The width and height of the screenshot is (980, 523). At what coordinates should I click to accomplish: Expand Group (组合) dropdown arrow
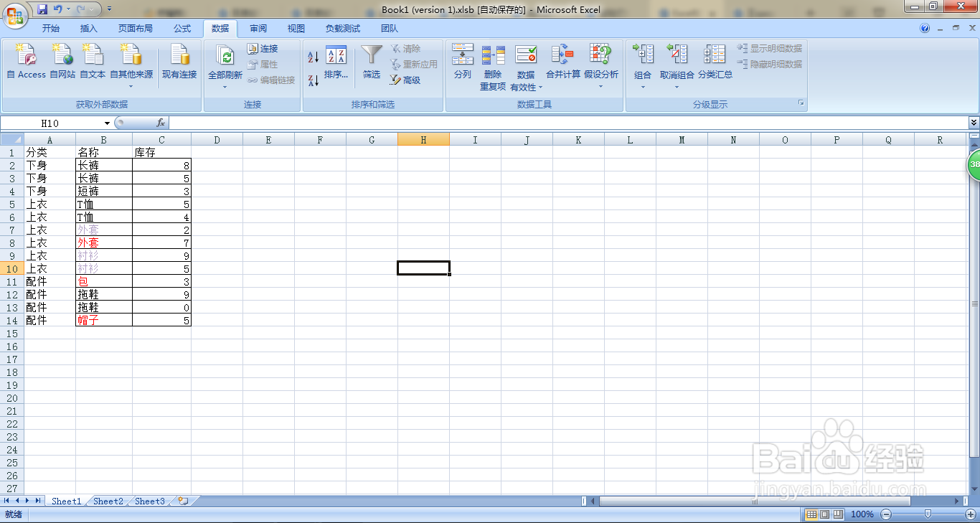point(643,87)
